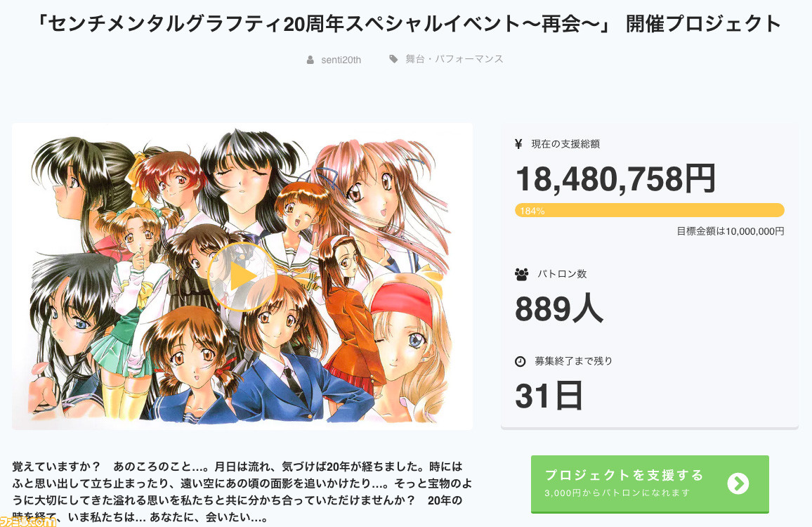Click the プロジェクトを支援する button label

[x=624, y=475]
